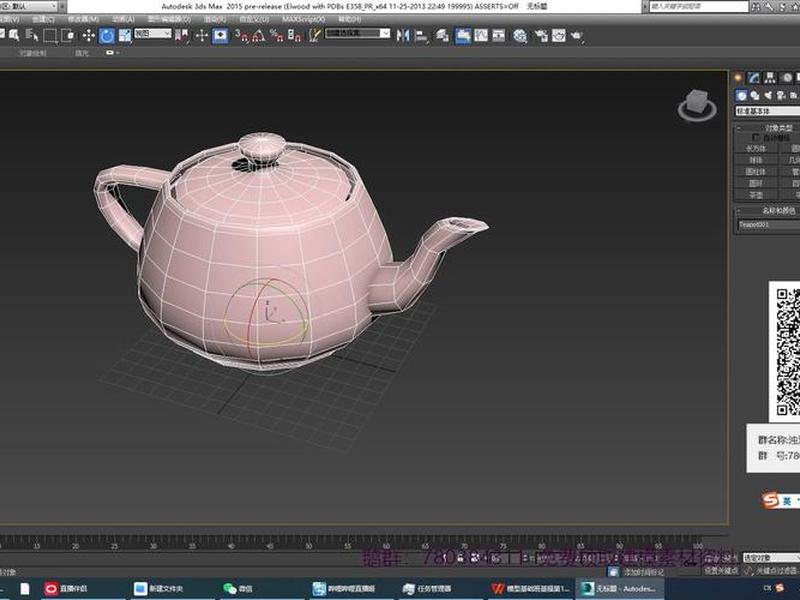Open the 动画(A) menu
The width and height of the screenshot is (800, 600).
pyautogui.click(x=123, y=19)
